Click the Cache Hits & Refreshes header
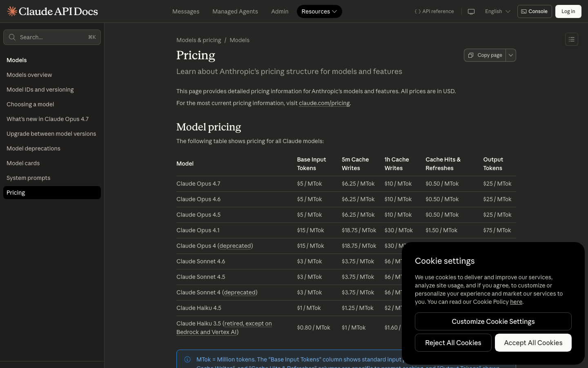The image size is (588, 368). click(443, 164)
